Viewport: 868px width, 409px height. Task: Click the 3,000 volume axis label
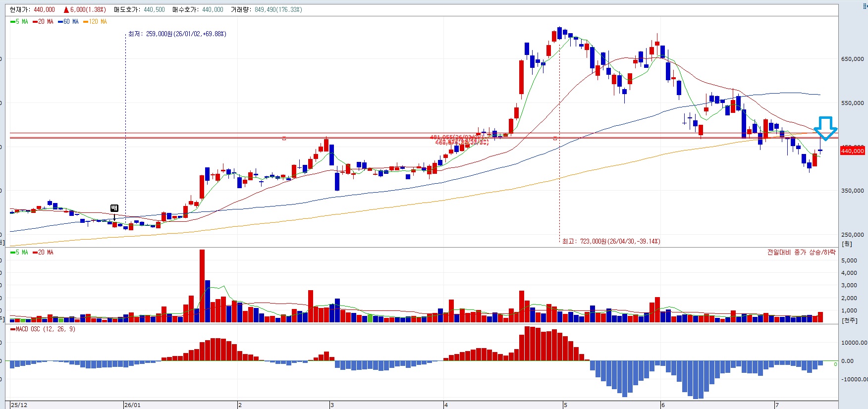click(x=849, y=285)
